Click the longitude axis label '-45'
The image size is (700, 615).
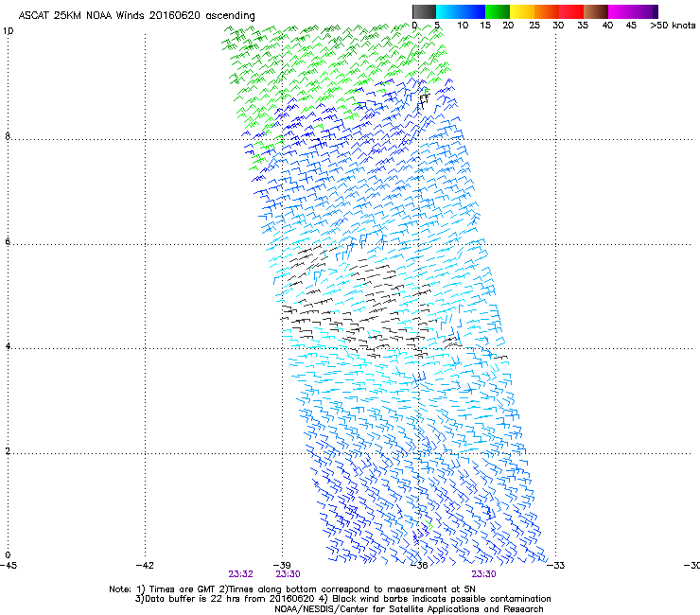coord(9,566)
